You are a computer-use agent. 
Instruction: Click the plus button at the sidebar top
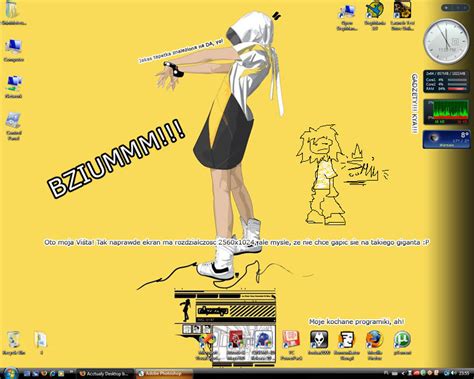pyautogui.click(x=447, y=8)
